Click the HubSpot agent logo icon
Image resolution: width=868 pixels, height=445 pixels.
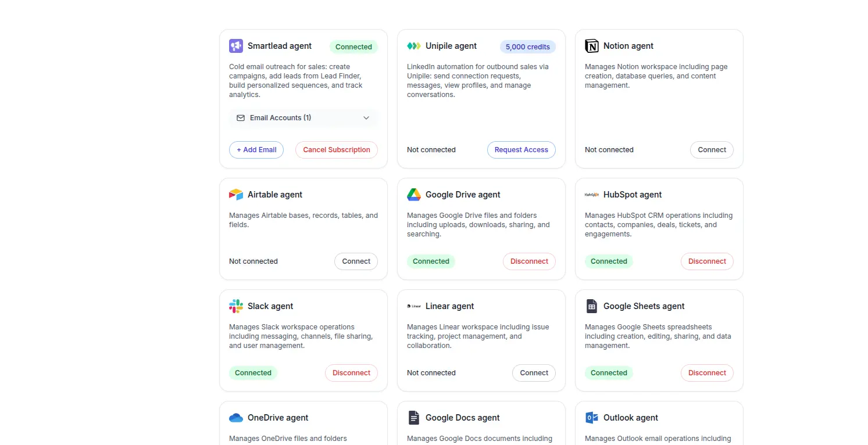(x=591, y=195)
